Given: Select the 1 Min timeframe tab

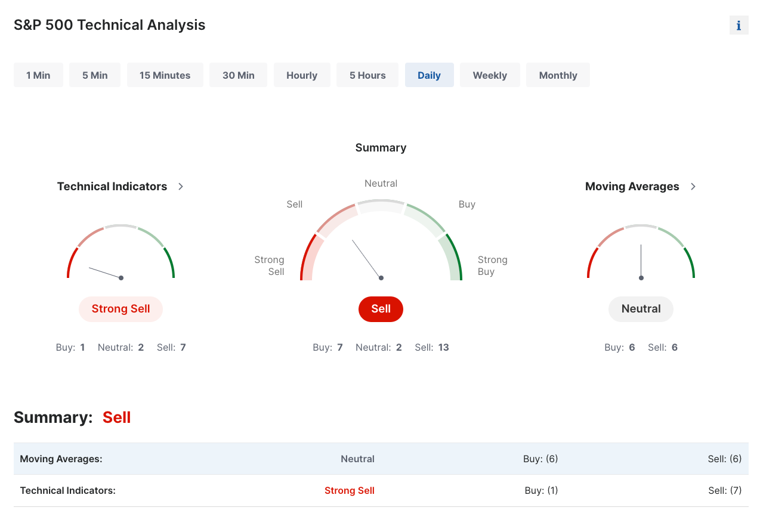Looking at the screenshot, I should point(38,75).
